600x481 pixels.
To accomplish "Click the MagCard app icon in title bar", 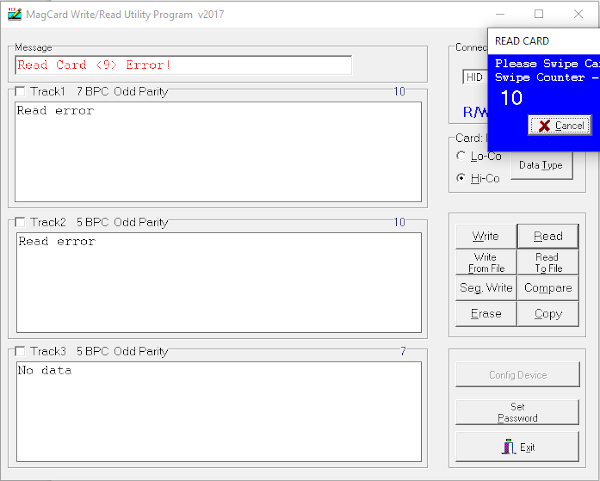I will point(15,14).
